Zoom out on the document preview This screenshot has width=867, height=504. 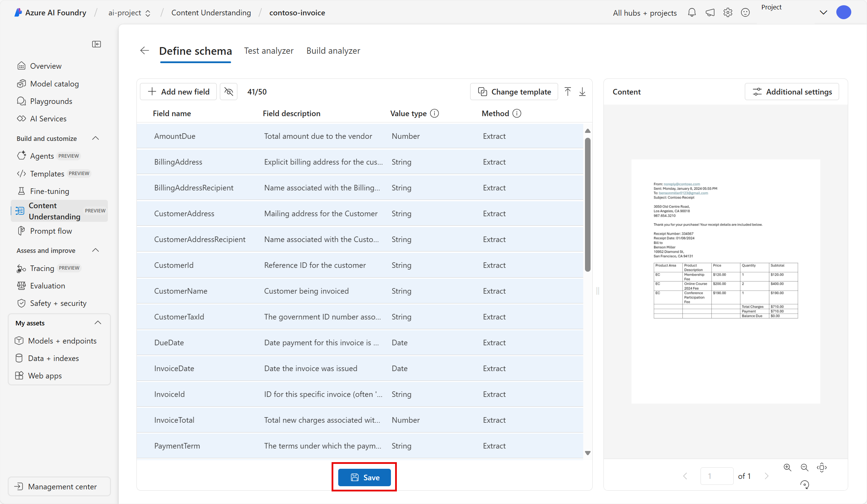tap(805, 467)
